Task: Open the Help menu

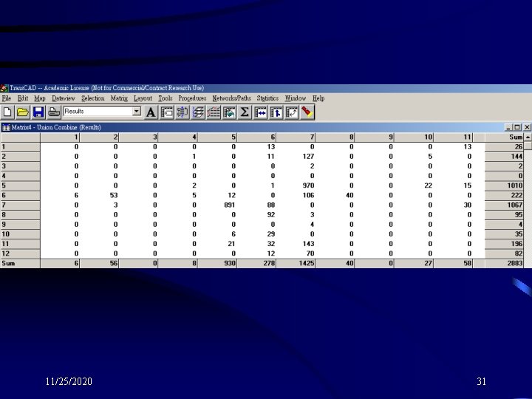Action: pos(318,98)
